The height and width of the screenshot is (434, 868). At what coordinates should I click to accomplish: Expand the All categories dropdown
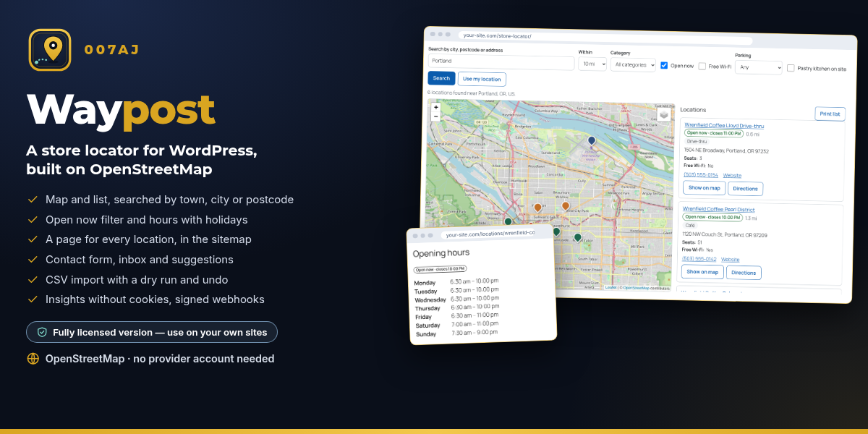coord(633,64)
